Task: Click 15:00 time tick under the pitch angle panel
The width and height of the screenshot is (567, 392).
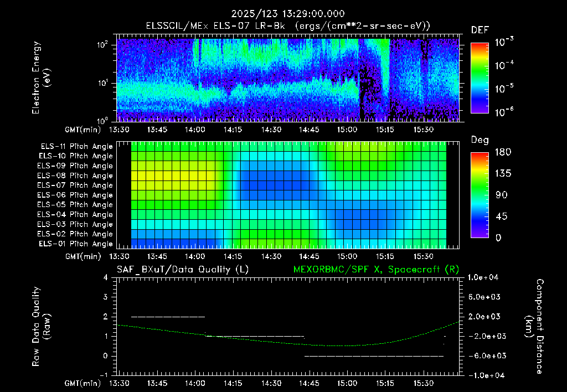Action: coord(347,256)
